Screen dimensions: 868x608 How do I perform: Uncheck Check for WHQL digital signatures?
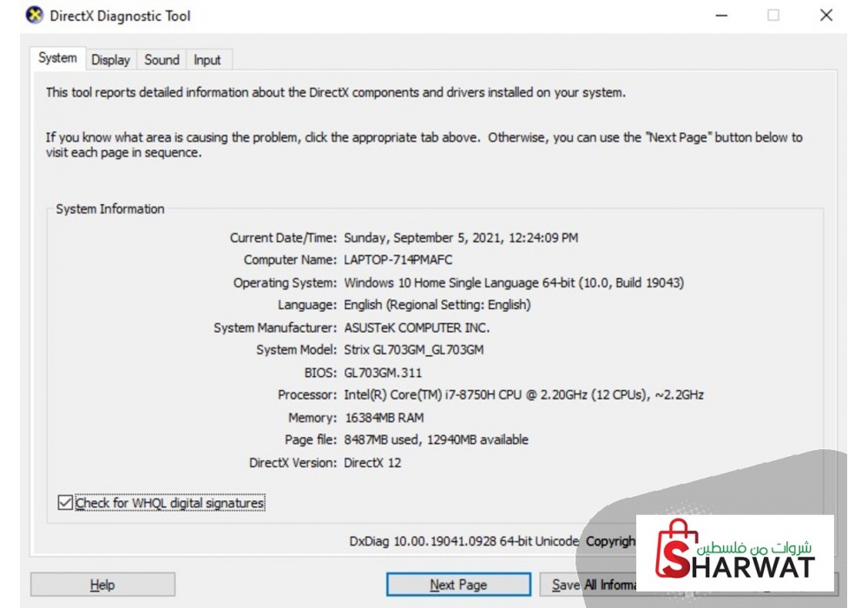click(65, 503)
